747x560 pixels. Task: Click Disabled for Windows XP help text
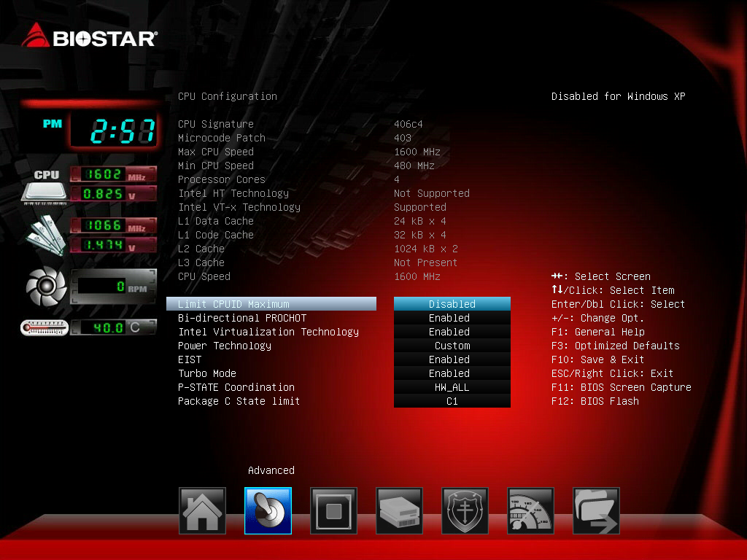pyautogui.click(x=619, y=96)
